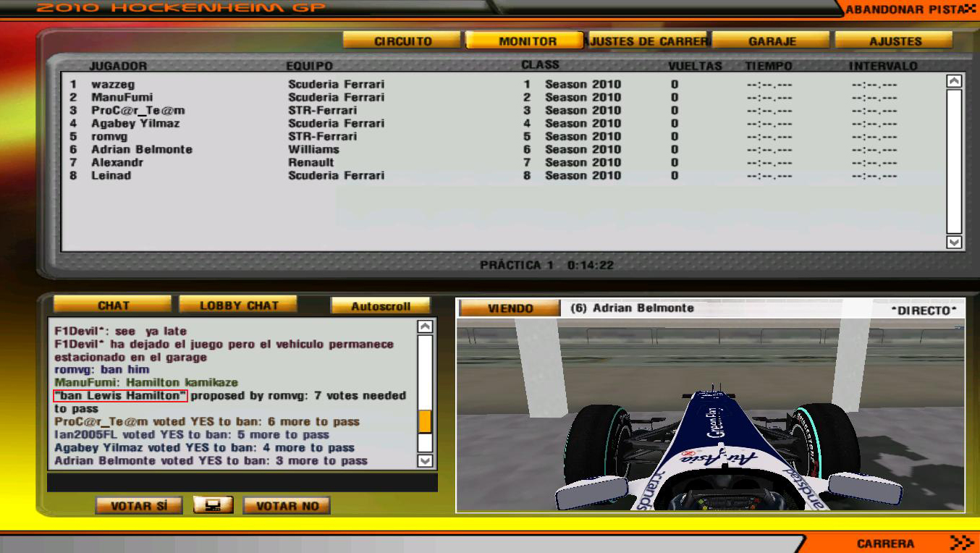Click the CARRERA forward arrows
980x553 pixels.
[961, 543]
